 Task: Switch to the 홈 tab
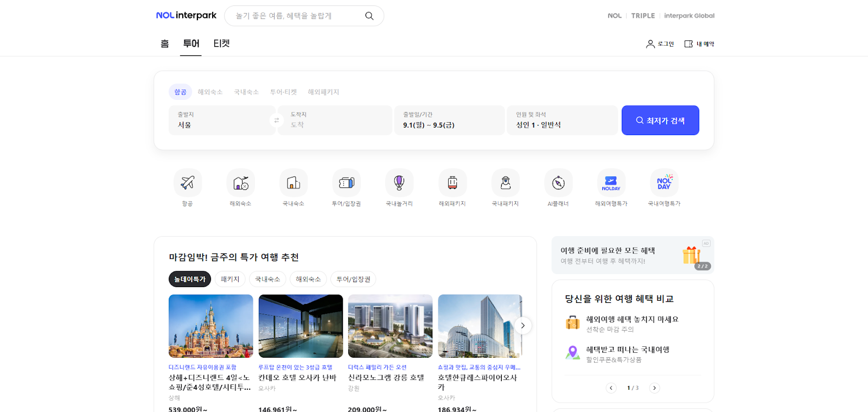(x=165, y=43)
